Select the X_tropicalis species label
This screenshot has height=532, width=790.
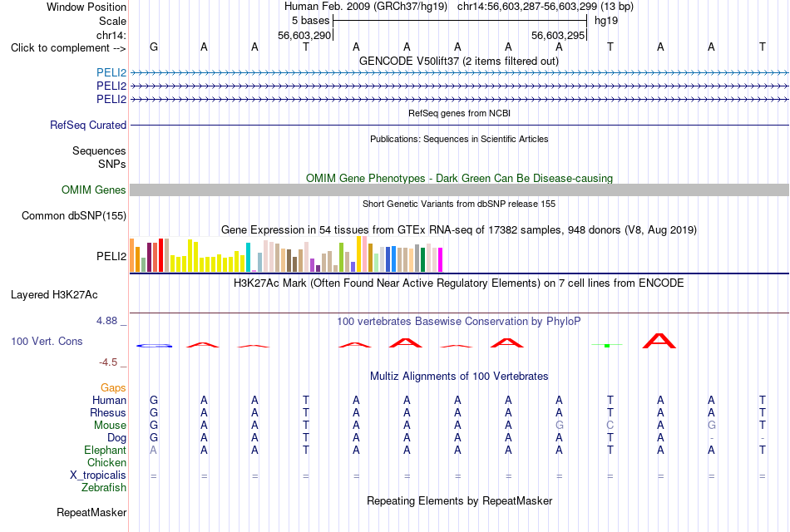tap(98, 475)
